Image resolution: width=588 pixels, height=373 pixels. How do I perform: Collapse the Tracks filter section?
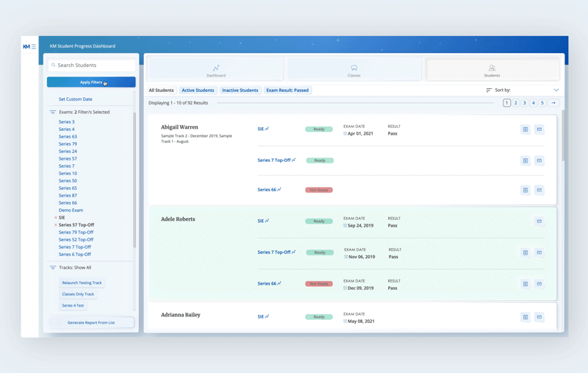(x=53, y=268)
